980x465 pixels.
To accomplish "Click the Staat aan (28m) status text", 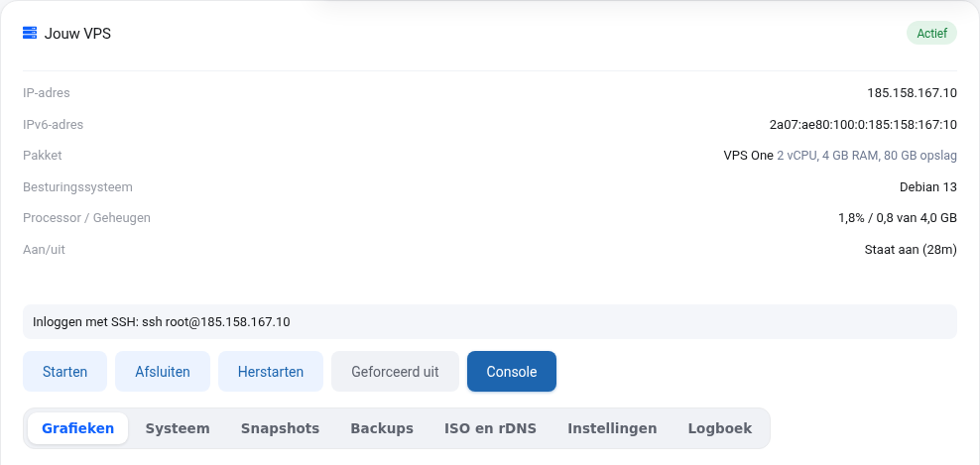I will (x=911, y=250).
